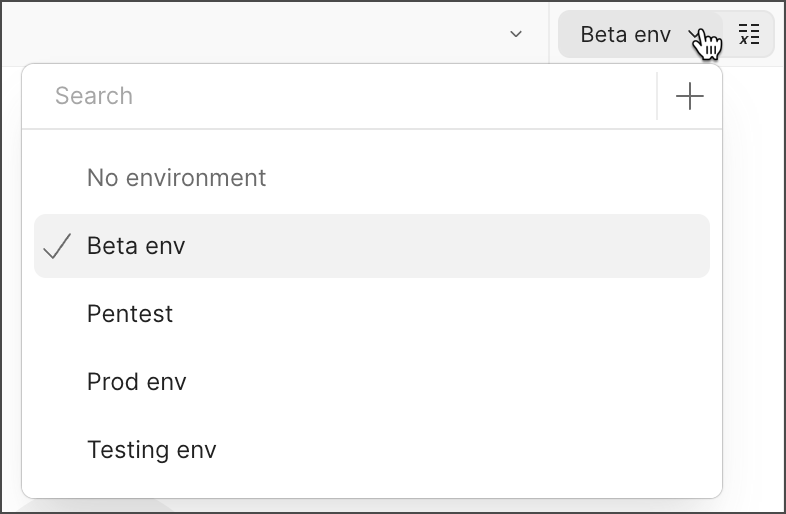Switch to the Prod env environment

137,382
